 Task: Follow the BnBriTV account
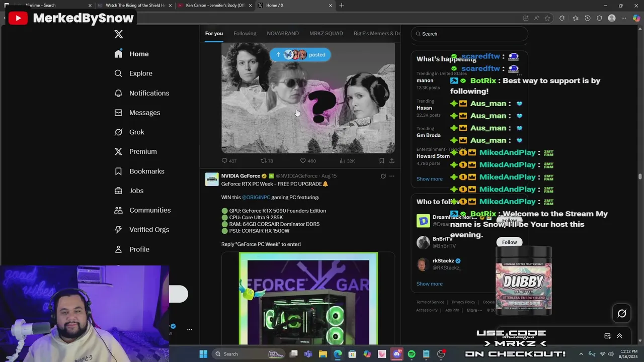[x=509, y=242]
